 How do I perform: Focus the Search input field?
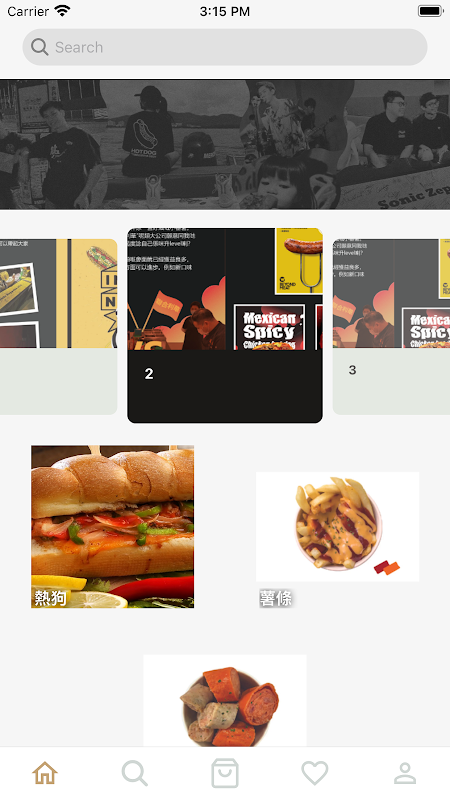[x=225, y=47]
